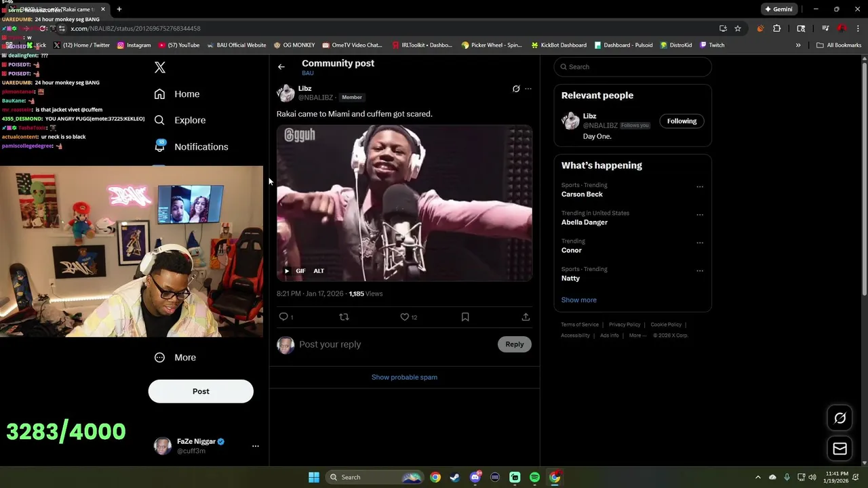The image size is (868, 488).
Task: Show hidden system tray icons
Action: (758, 477)
